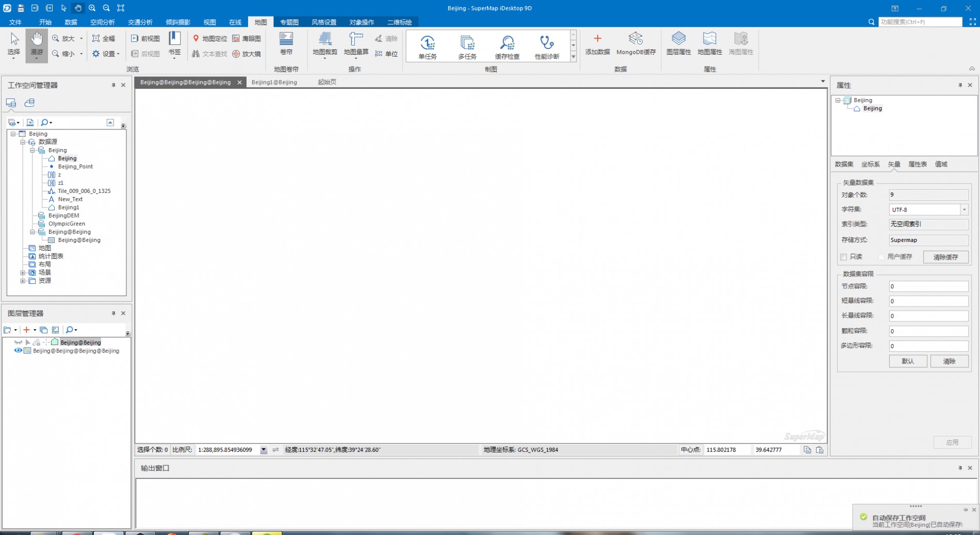
Task: Activate the 放大镜 magnifier tool
Action: point(247,54)
